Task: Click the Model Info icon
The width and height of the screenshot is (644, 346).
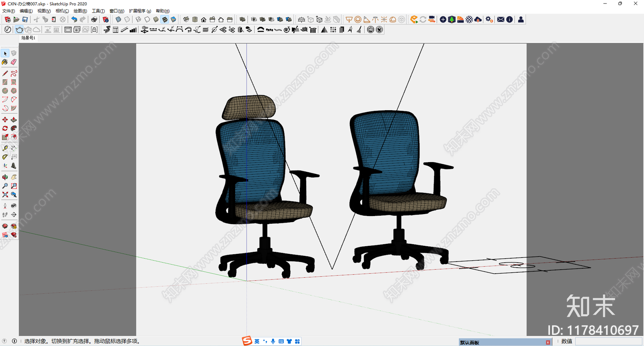Action: click(105, 19)
